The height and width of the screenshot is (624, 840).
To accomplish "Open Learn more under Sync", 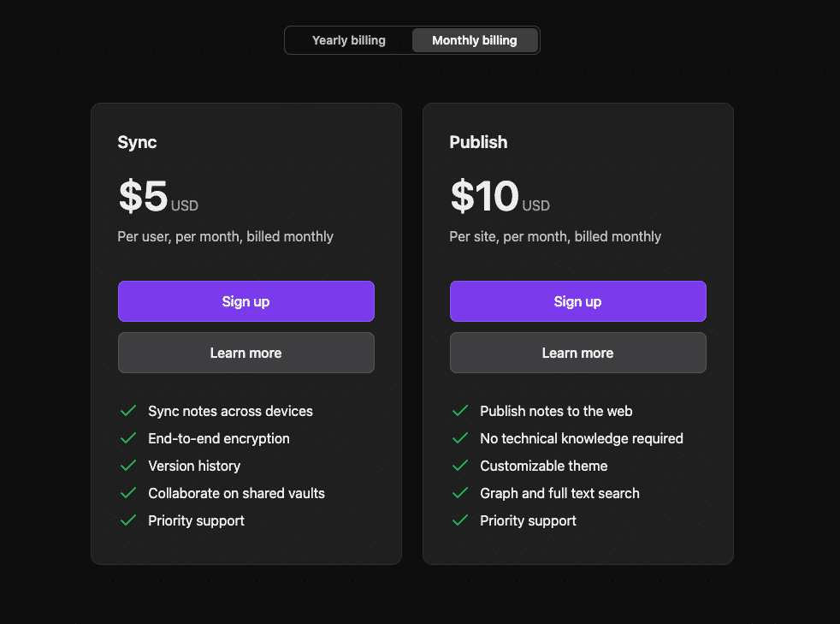I will (x=246, y=353).
